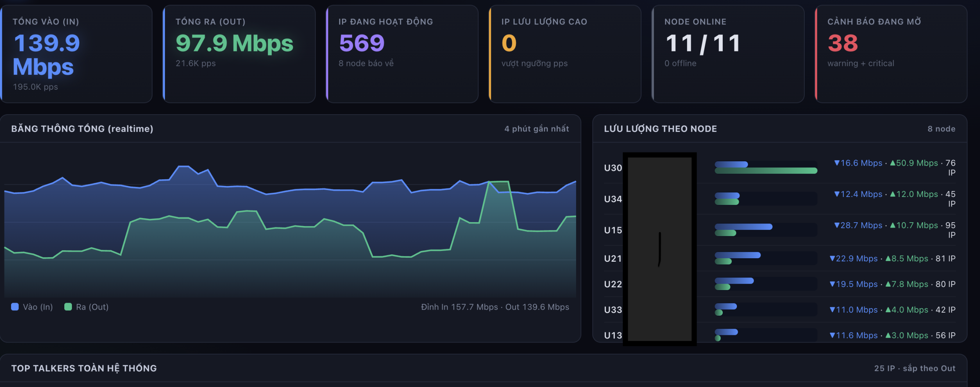Click the Ra (Out) green legend swatch
Screen dimensions: 980x387
tap(68, 307)
